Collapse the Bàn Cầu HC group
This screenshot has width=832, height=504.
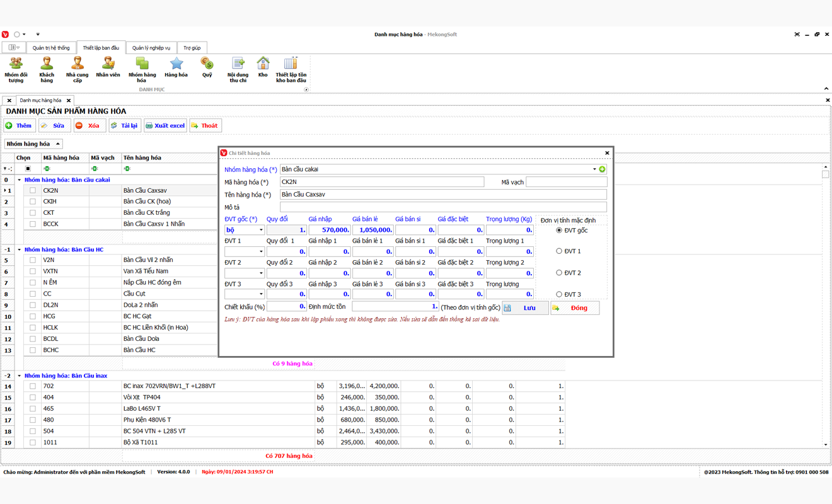[x=19, y=250]
